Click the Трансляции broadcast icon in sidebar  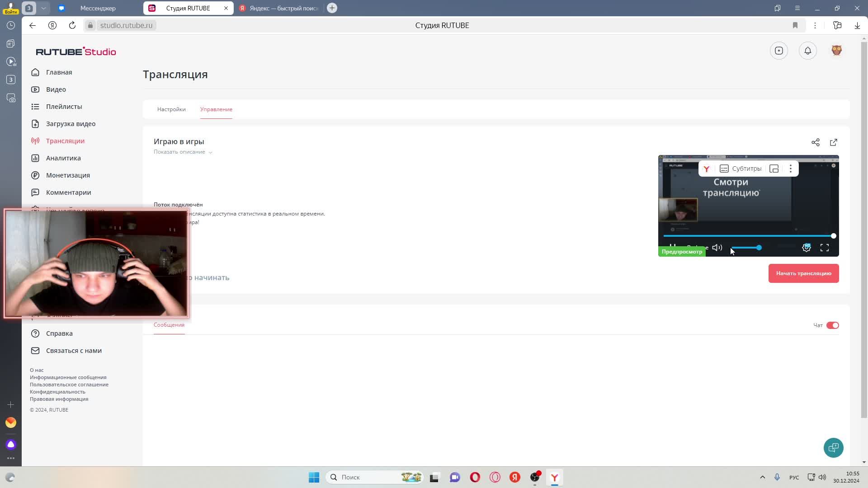pos(35,141)
